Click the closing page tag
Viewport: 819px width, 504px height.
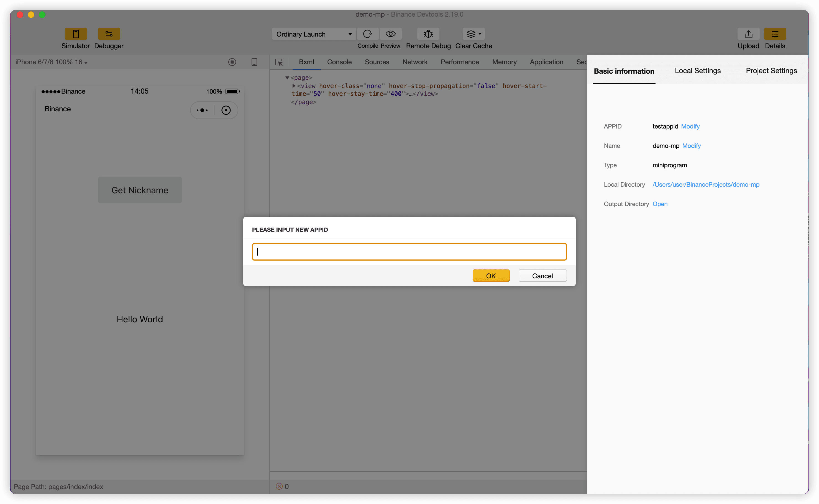tap(303, 102)
